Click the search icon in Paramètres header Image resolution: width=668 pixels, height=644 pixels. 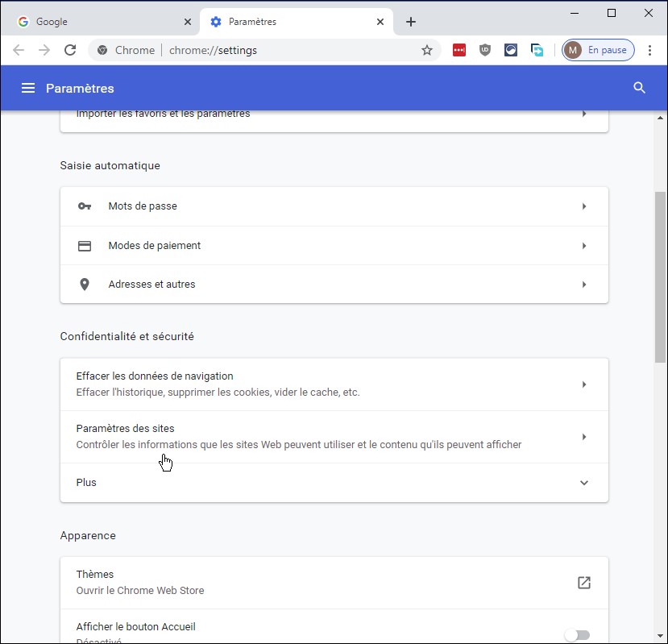pyautogui.click(x=639, y=88)
